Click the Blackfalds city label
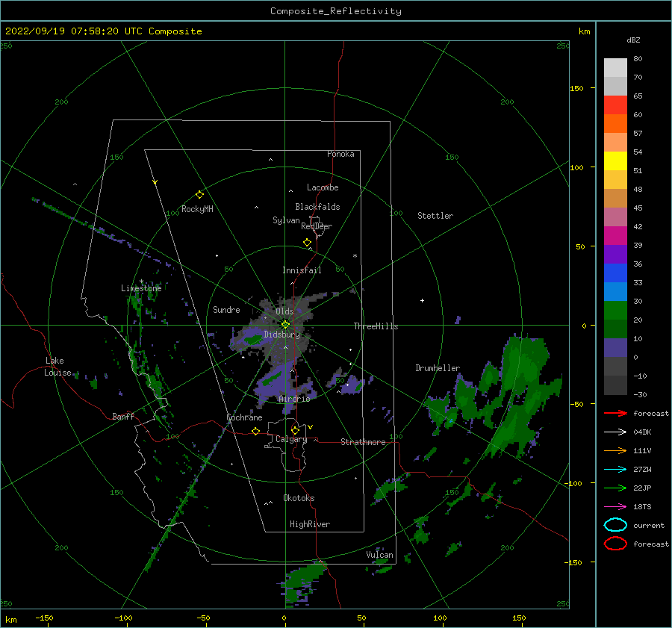 pos(317,207)
